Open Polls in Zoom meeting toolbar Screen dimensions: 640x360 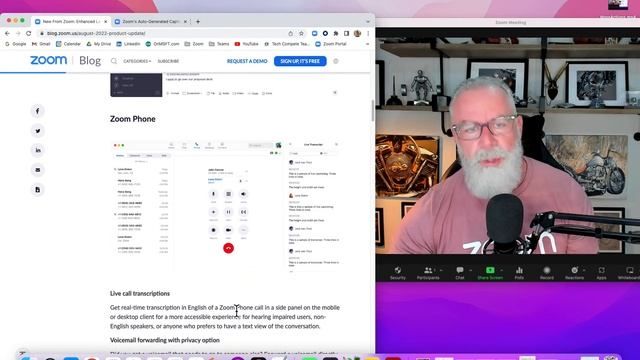point(519,273)
